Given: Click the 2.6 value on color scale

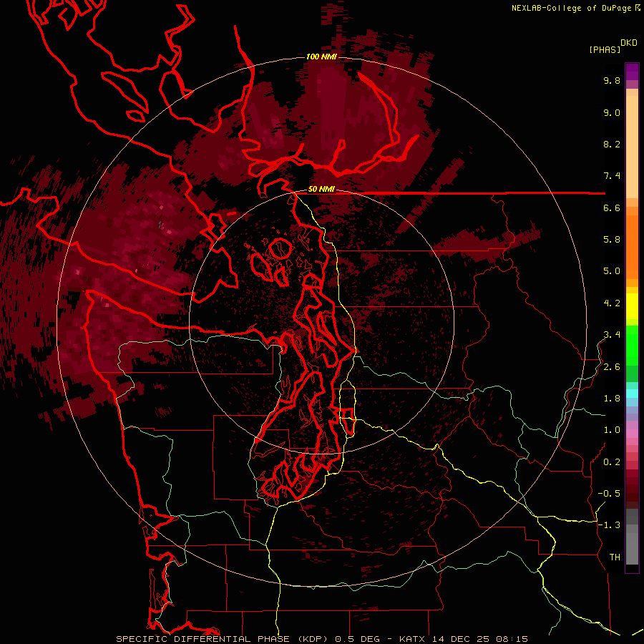Looking at the screenshot, I should pos(612,367).
